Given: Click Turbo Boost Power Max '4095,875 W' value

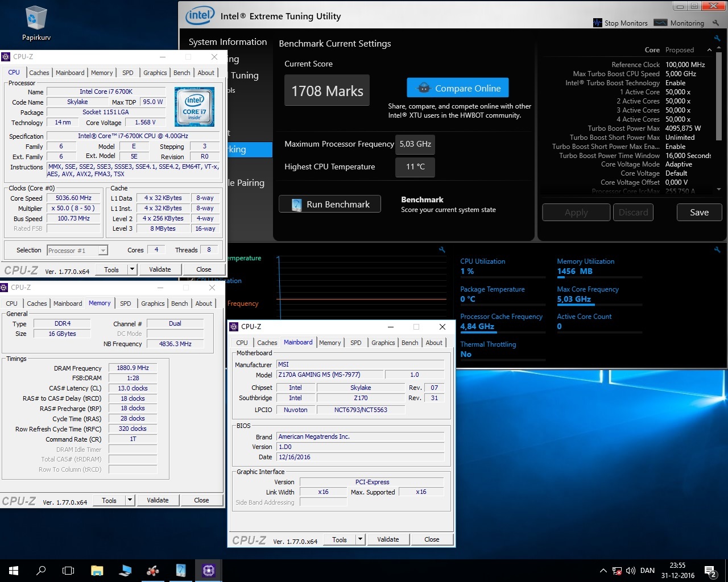Looking at the screenshot, I should (683, 128).
